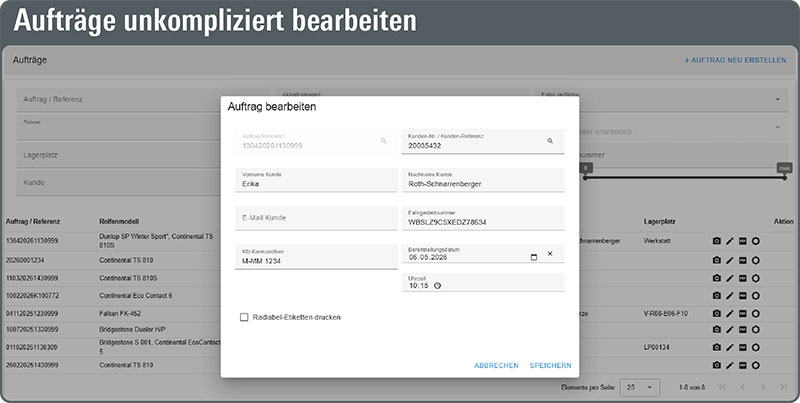The image size is (800, 403).
Task: Click pencil icon for order 20260001234
Action: click(730, 261)
